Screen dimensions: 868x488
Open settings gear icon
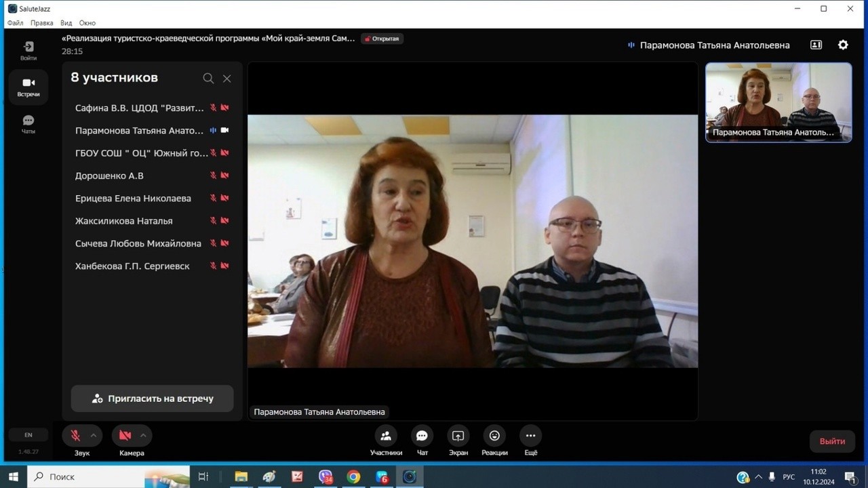click(843, 45)
